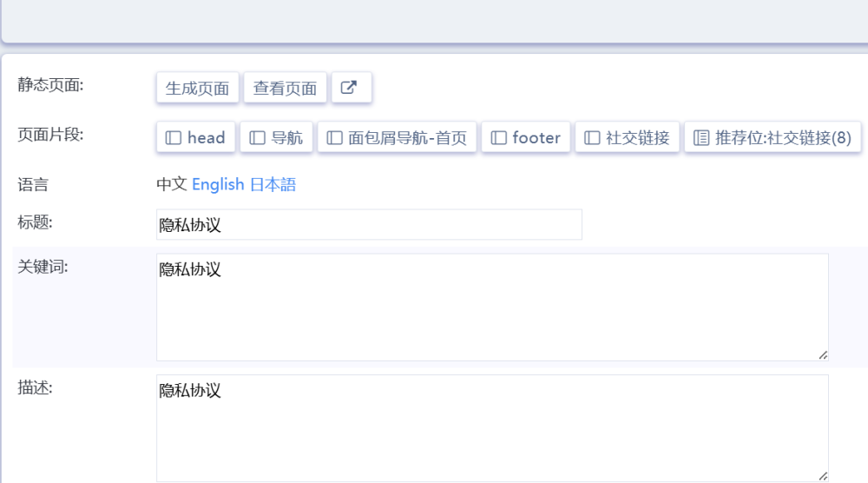Focus the 标题 input field

coord(369,225)
